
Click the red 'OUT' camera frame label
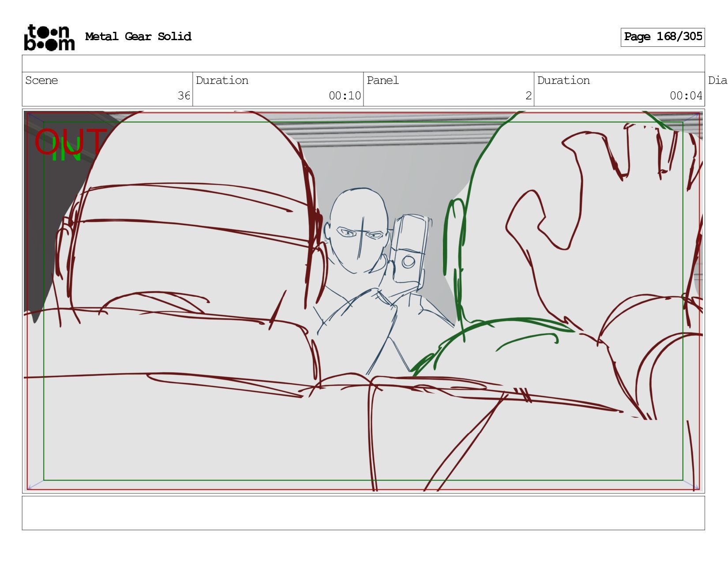(71, 142)
